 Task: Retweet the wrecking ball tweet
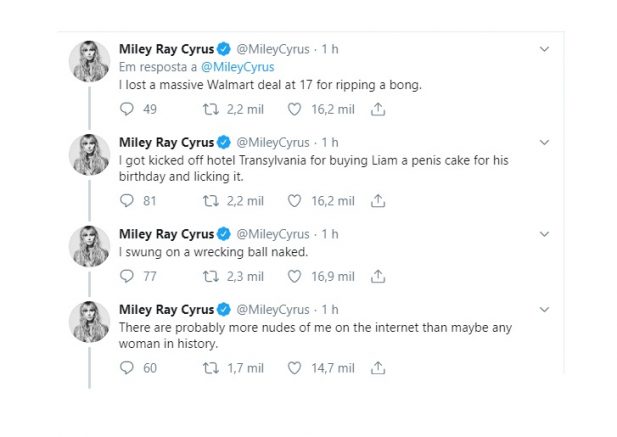click(x=211, y=277)
